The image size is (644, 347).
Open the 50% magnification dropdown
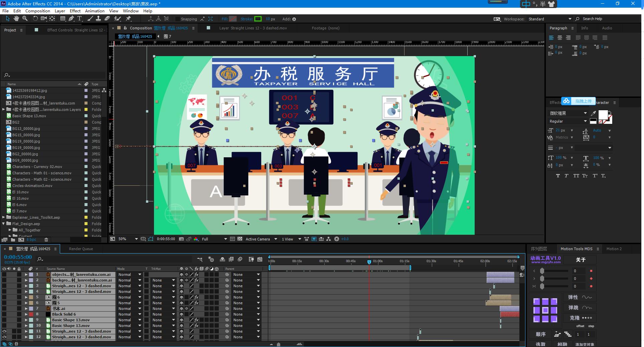pyautogui.click(x=136, y=239)
